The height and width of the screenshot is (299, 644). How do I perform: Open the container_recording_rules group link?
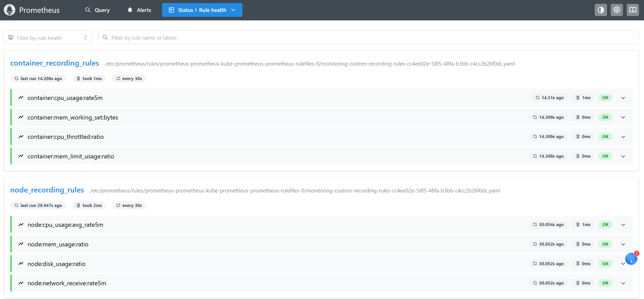point(55,63)
